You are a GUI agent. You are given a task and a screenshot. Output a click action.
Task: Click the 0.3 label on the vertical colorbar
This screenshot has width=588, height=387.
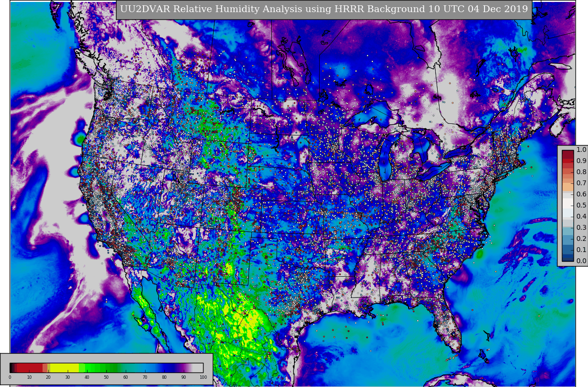pos(581,228)
